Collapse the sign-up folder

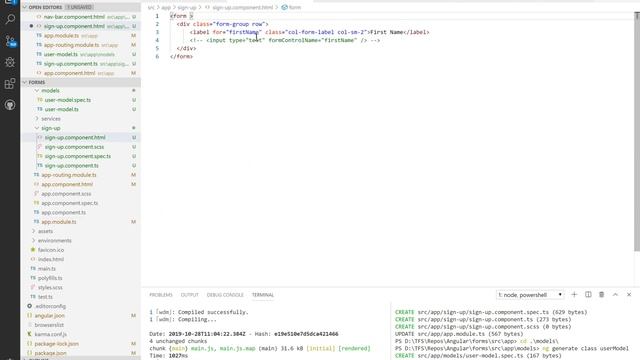(x=80, y=128)
